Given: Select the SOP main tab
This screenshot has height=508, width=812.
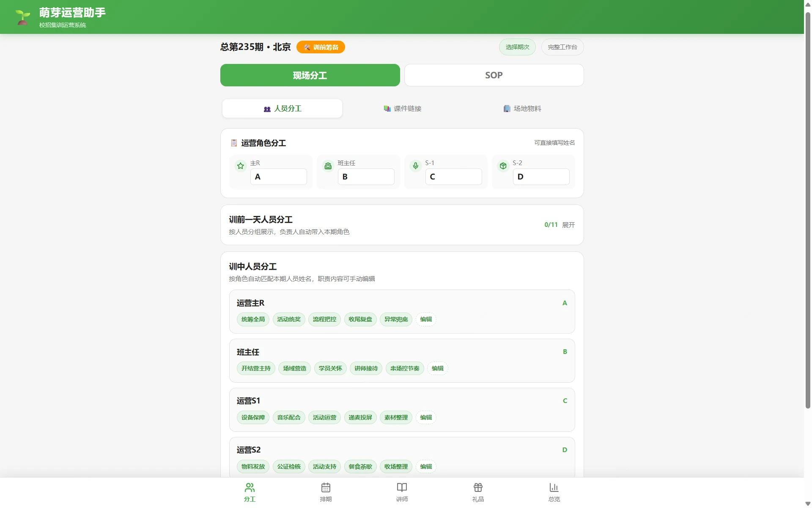Looking at the screenshot, I should [494, 75].
